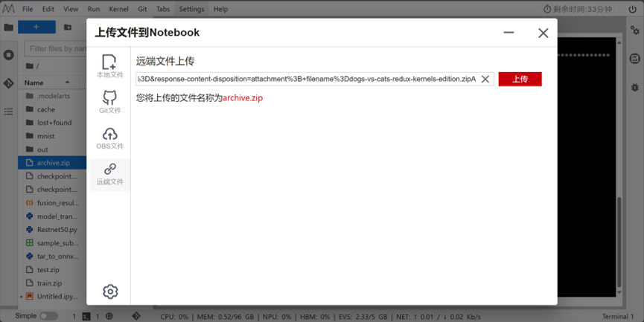Click the kernel count gear status icon
This screenshot has width=644, height=322.
(x=109, y=316)
